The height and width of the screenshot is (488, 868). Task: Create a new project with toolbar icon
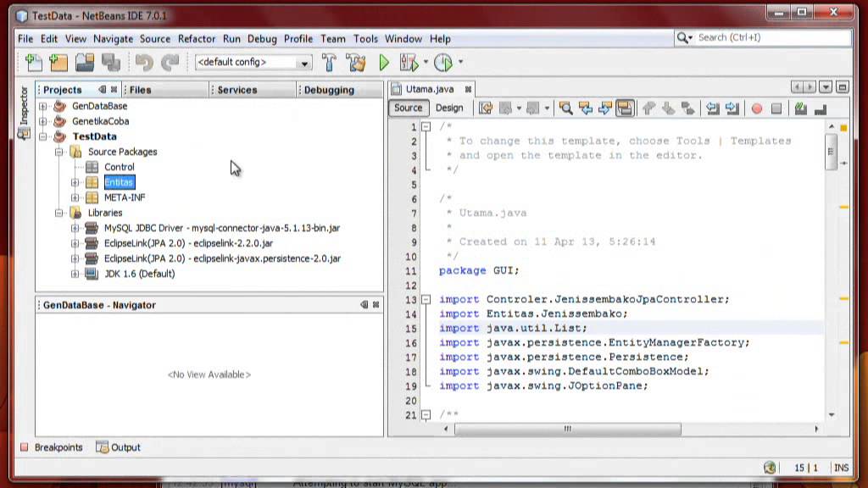coord(58,63)
